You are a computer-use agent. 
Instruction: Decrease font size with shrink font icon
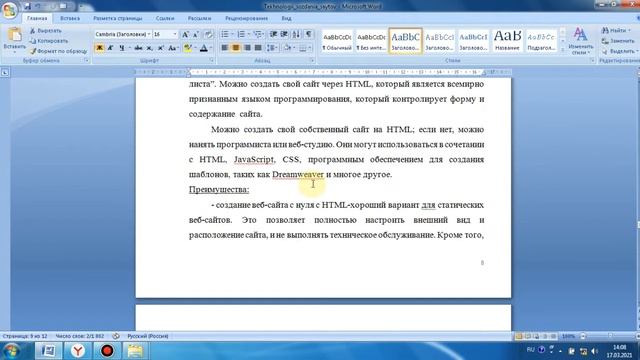[x=196, y=34]
